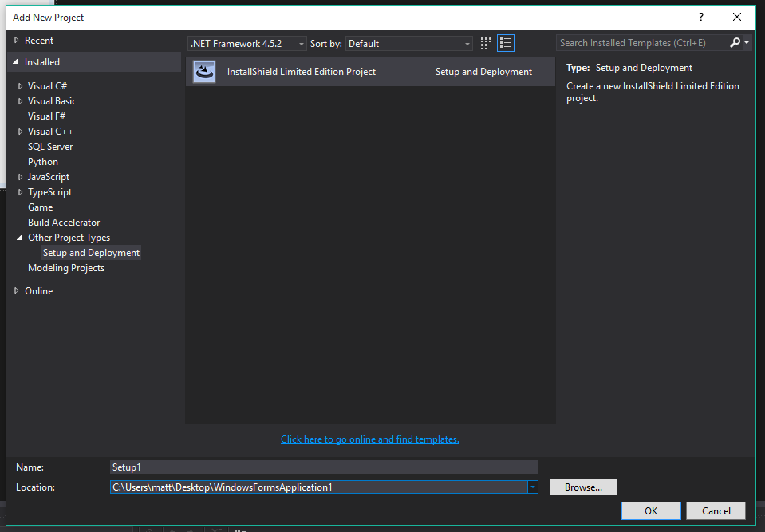Expand the Online section
Screen dimensions: 765x532
pos(16,290)
